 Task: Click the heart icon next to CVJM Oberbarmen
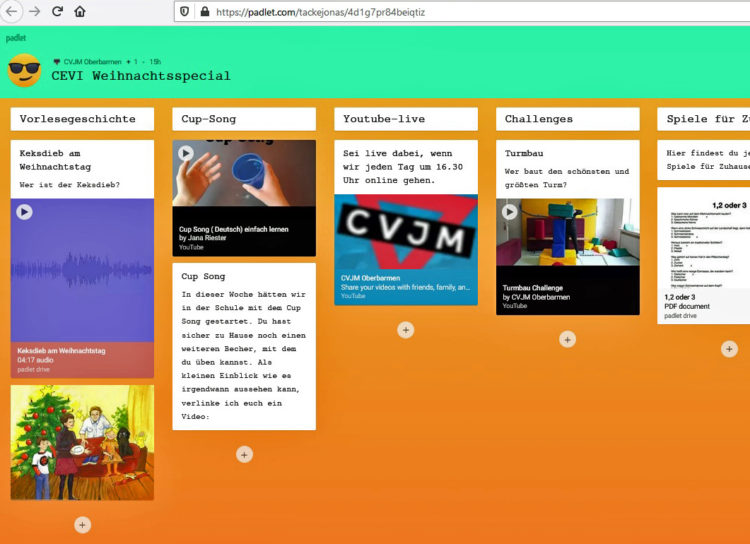57,62
